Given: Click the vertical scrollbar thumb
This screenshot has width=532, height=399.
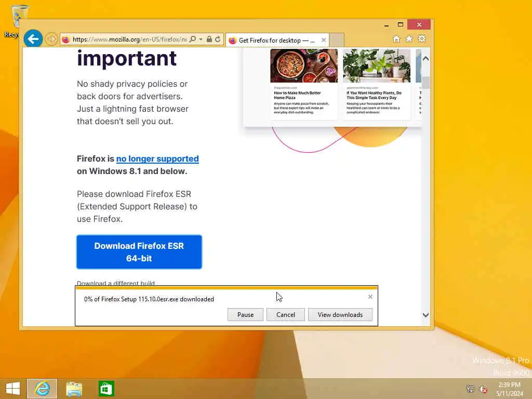Looking at the screenshot, I should [x=426, y=82].
